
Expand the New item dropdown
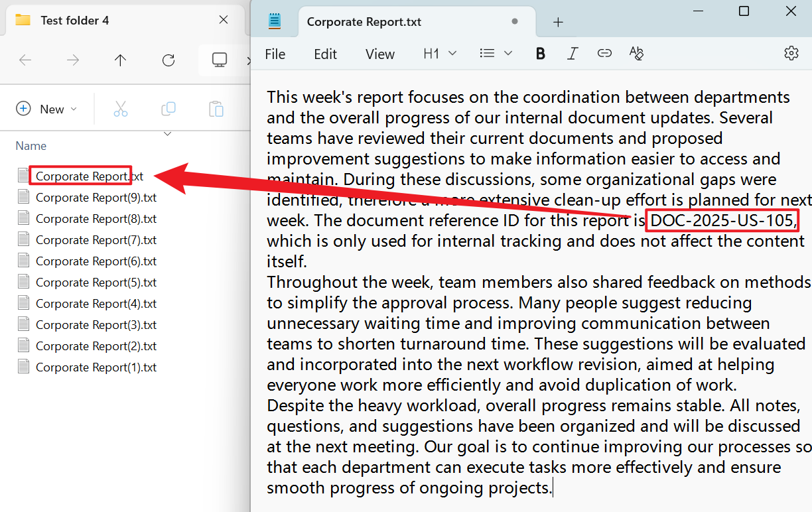(46, 109)
